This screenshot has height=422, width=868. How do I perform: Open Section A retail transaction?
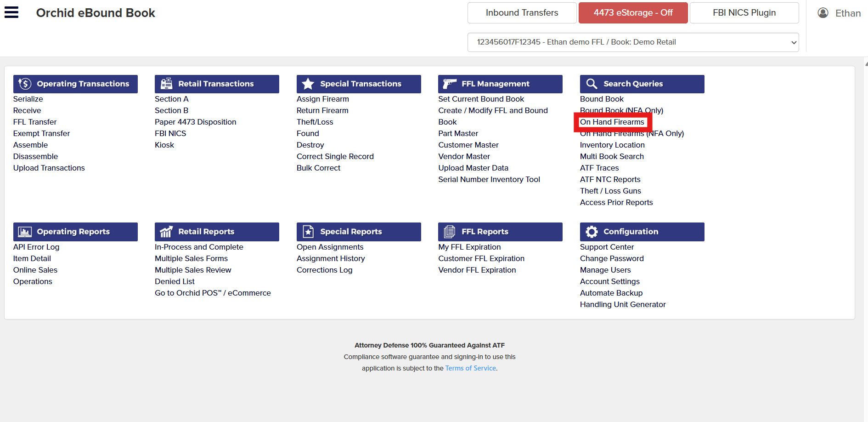tap(172, 99)
